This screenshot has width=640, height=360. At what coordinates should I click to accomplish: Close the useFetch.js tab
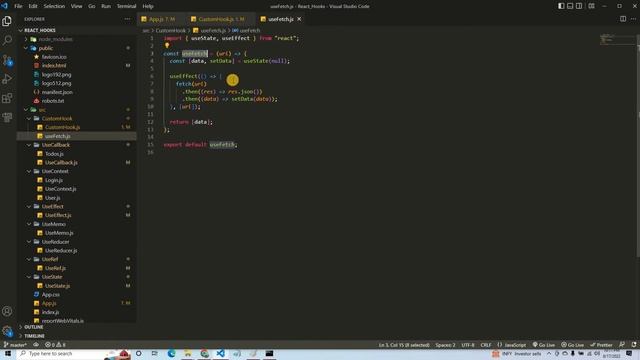(299, 19)
